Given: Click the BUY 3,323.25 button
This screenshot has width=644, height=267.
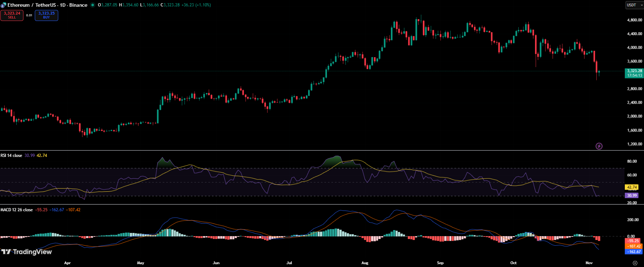Looking at the screenshot, I should click(47, 15).
